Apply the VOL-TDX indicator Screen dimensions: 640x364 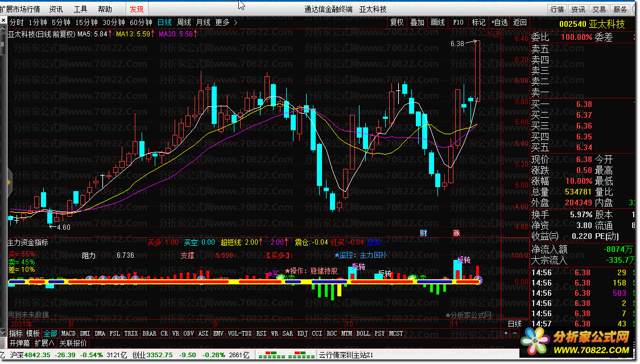[240, 333]
